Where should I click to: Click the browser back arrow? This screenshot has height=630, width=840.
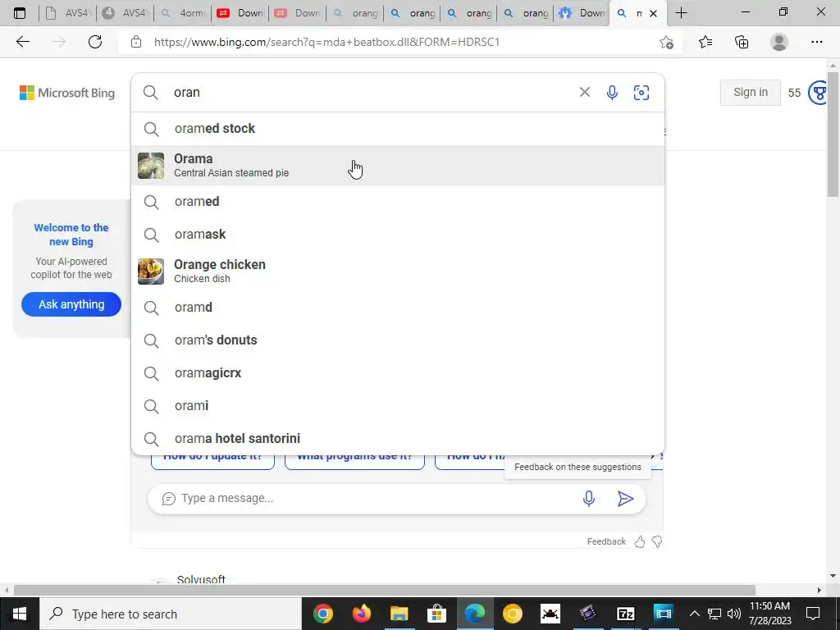pyautogui.click(x=22, y=42)
